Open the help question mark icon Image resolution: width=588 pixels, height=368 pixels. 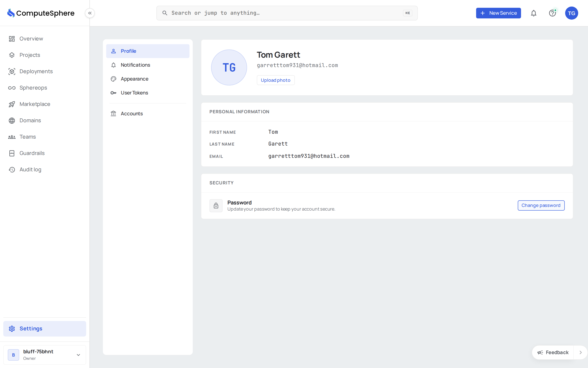click(552, 13)
